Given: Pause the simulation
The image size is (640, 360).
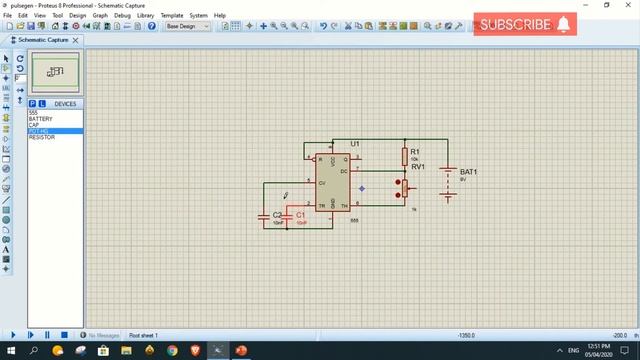Looking at the screenshot, I should [47, 335].
